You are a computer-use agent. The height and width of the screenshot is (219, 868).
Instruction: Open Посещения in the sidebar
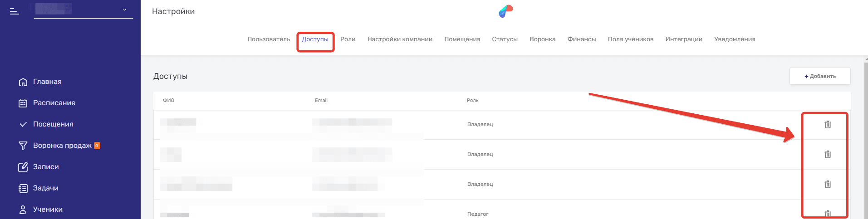point(53,124)
